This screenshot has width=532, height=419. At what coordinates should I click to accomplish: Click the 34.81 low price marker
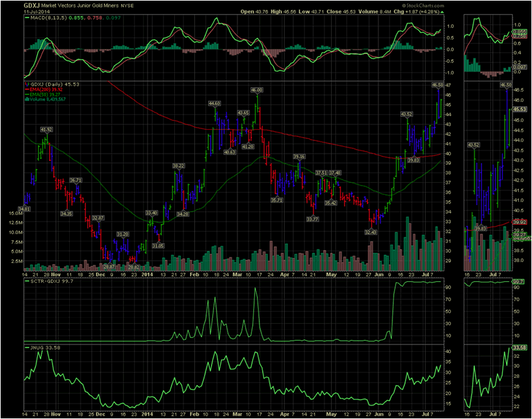tap(24, 209)
